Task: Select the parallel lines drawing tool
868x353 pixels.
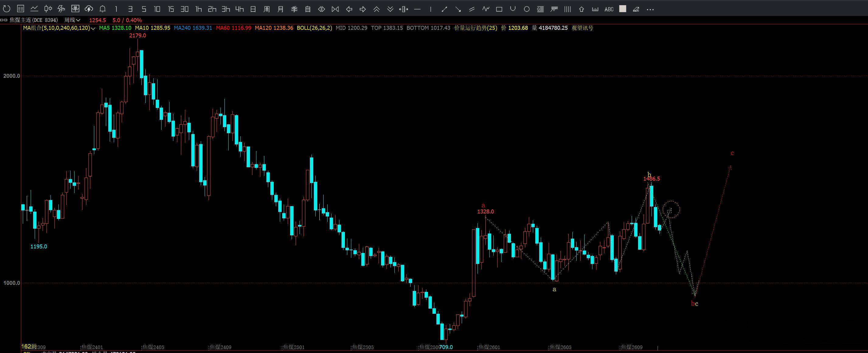Action: (x=472, y=9)
